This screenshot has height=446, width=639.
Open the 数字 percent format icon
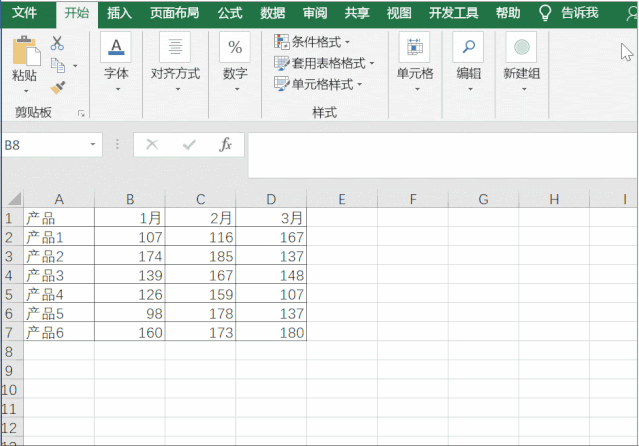pos(235,47)
